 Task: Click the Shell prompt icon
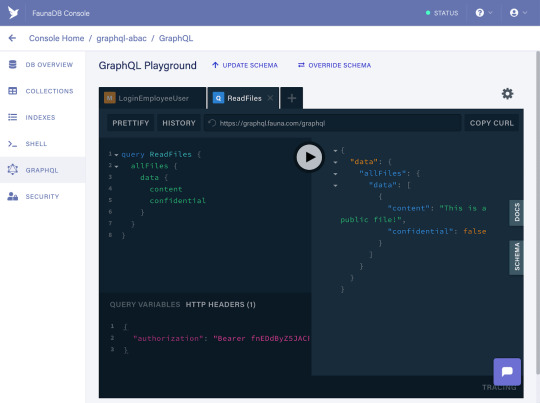pos(12,144)
